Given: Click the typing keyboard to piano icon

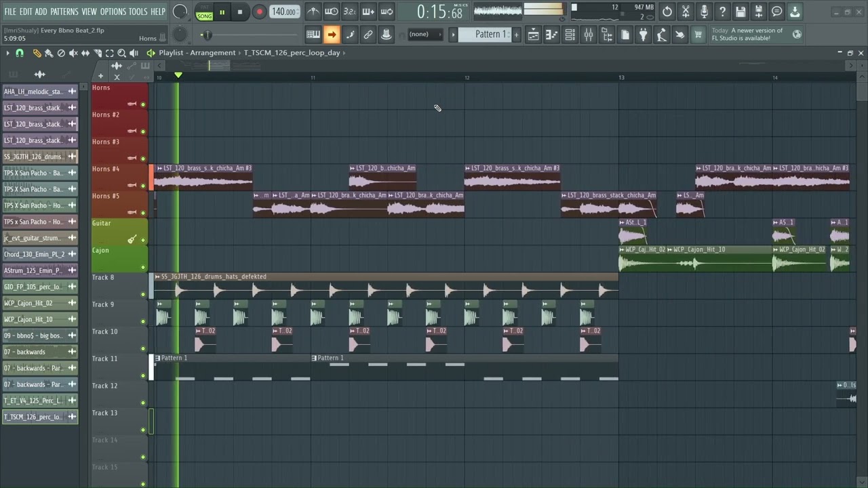Looking at the screenshot, I should click(x=313, y=35).
